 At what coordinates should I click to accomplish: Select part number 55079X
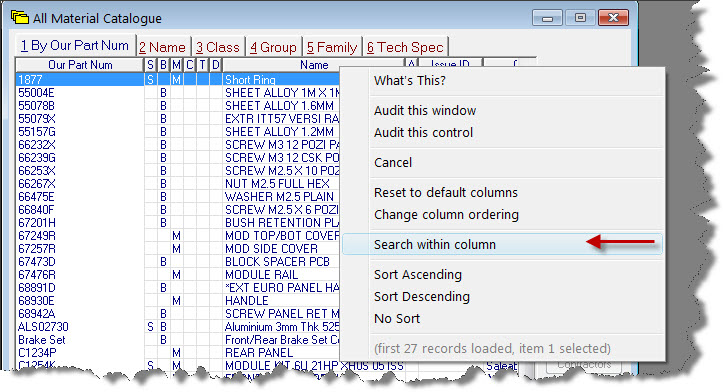pyautogui.click(x=37, y=119)
